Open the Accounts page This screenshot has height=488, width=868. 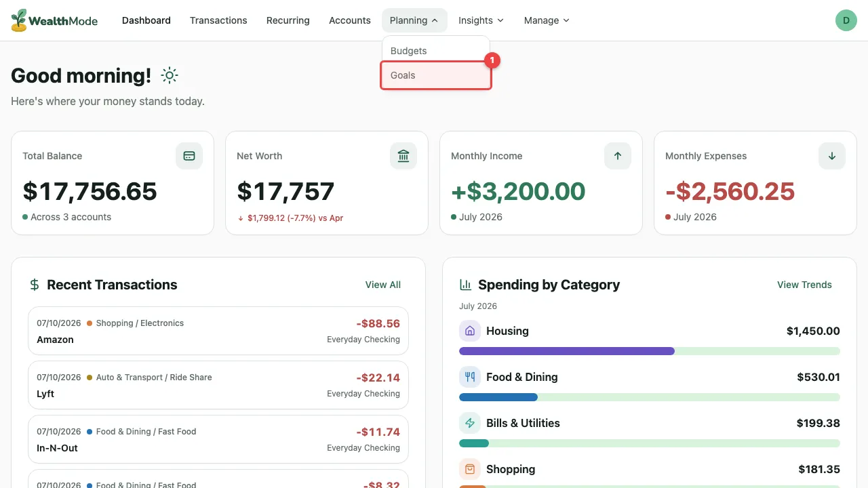pos(350,20)
